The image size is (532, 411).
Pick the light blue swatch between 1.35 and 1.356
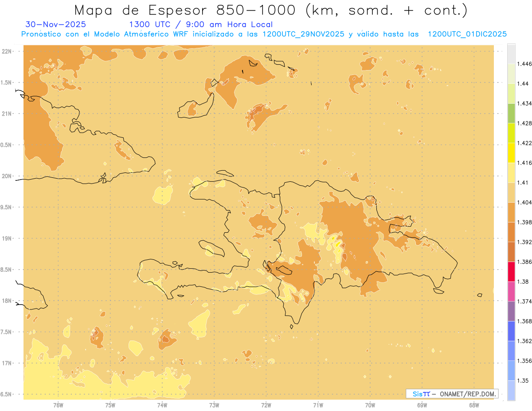click(511, 370)
